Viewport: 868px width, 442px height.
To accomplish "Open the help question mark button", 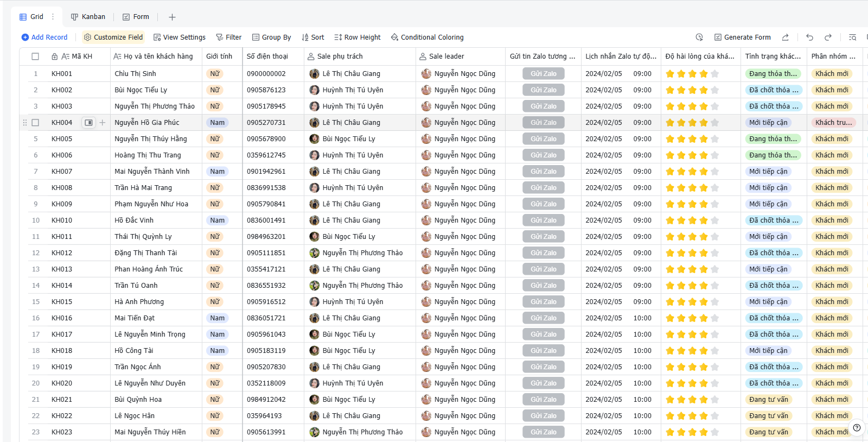I will 857,427.
